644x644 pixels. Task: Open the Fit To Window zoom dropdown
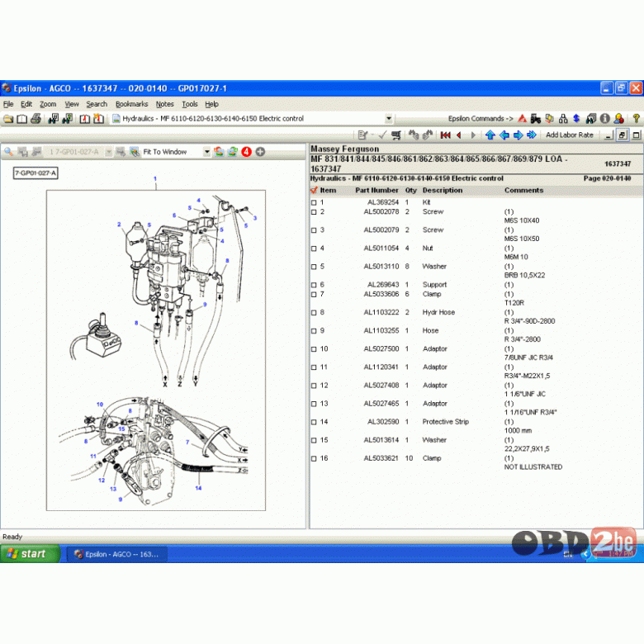206,152
